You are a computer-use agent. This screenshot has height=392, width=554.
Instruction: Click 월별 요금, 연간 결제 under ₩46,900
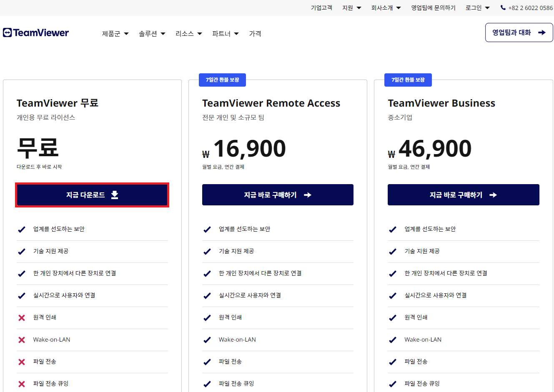coord(409,167)
